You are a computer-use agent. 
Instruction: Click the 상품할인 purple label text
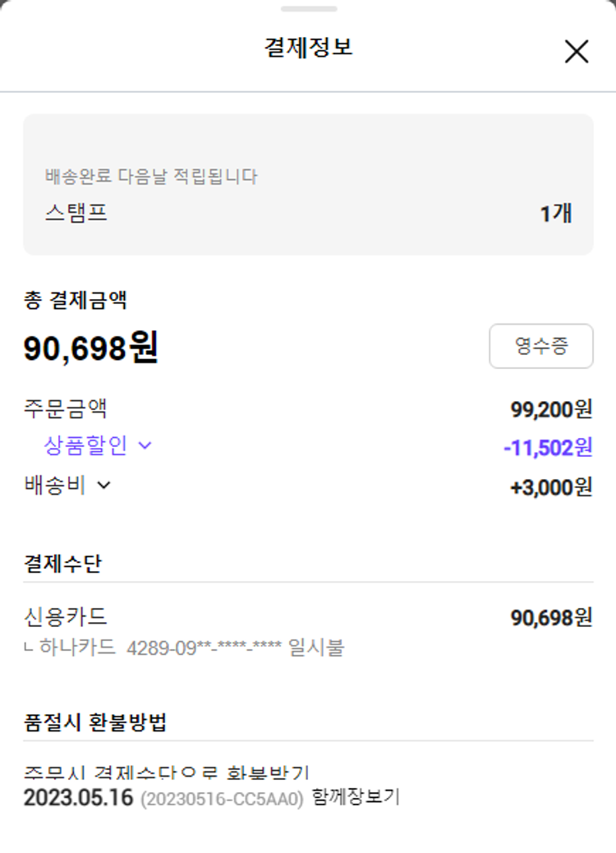85,446
